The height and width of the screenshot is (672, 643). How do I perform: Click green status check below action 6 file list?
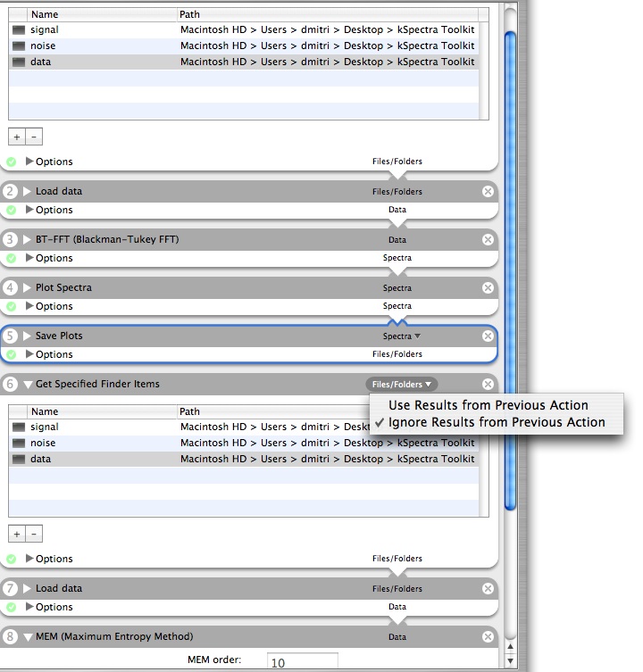11,559
